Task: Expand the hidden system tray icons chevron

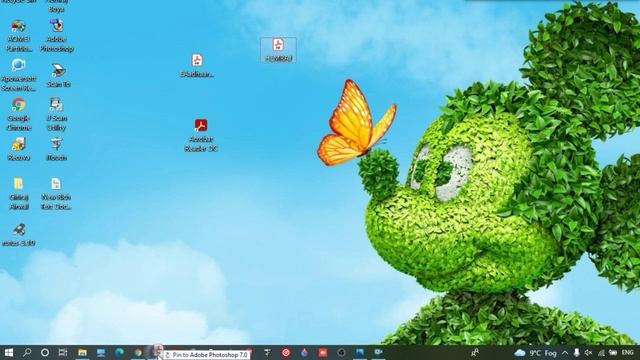Action: (x=565, y=353)
